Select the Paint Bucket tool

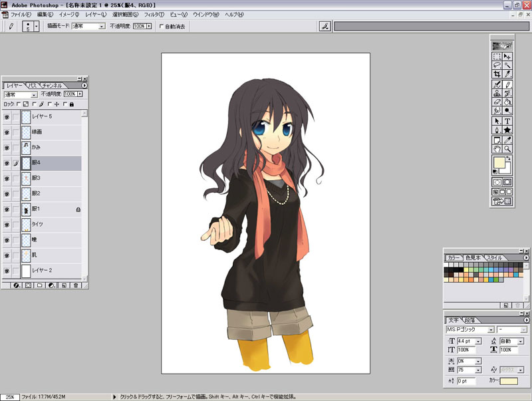pos(507,102)
